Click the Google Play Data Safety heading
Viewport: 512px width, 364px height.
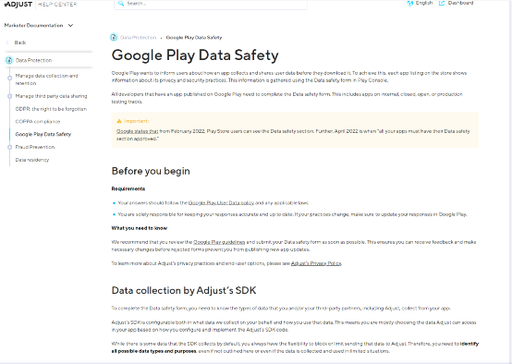tap(195, 55)
